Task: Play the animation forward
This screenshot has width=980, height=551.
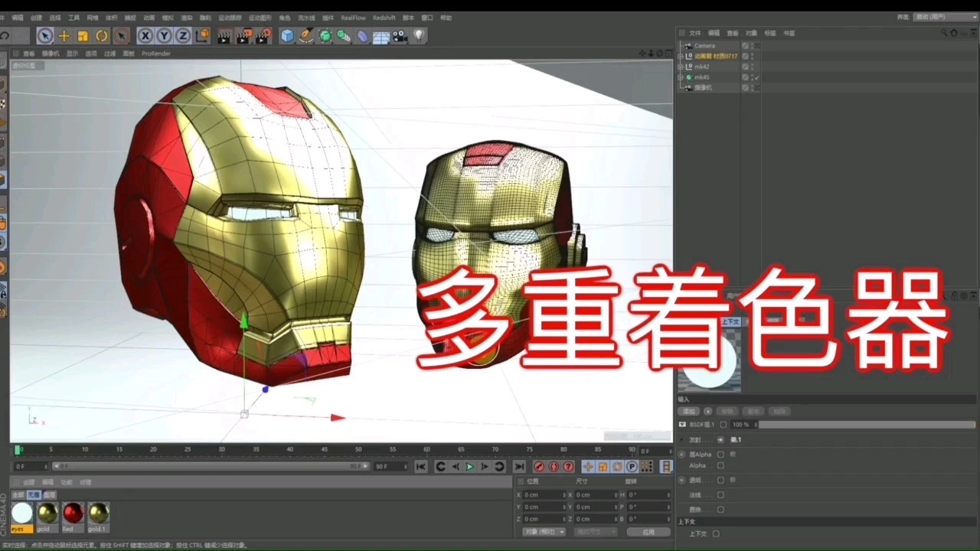Action: point(470,466)
